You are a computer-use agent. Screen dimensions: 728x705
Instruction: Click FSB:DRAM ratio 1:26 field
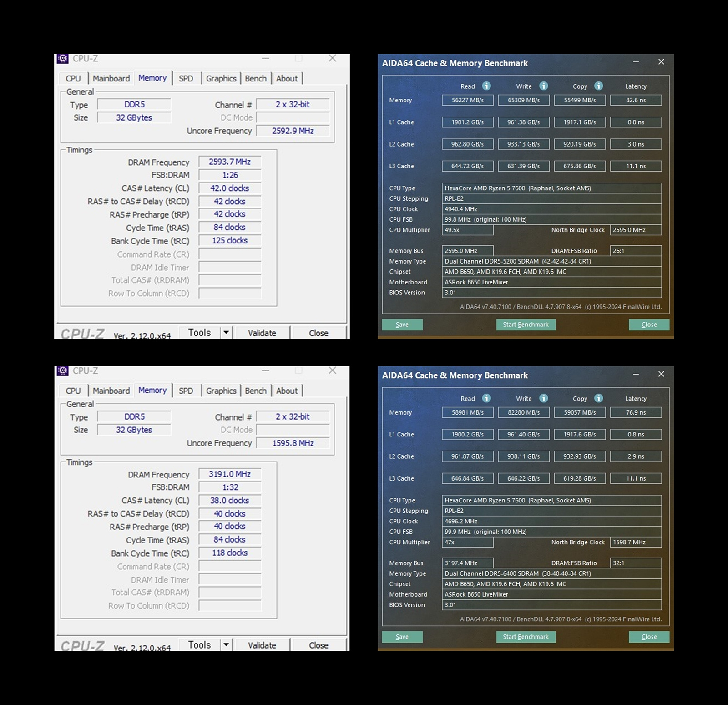[230, 175]
